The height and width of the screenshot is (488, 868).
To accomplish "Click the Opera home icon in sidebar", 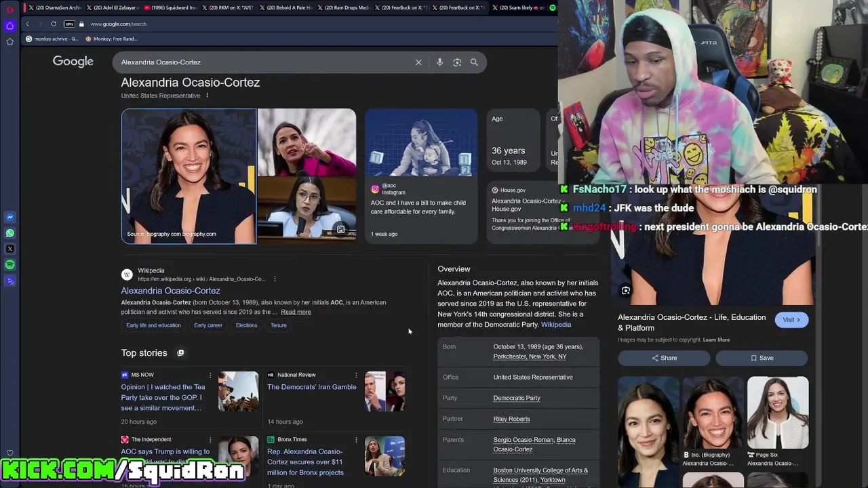I will (x=9, y=26).
